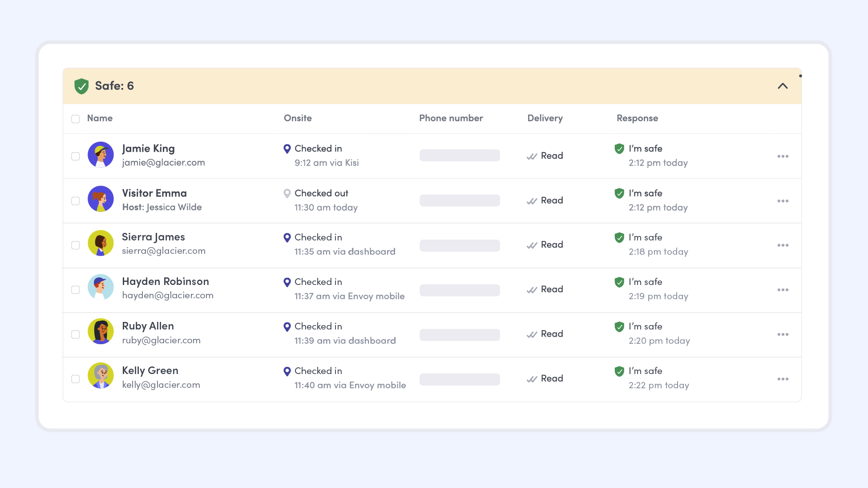
Task: Click the three dots on Kelly Green's row
Action: (783, 379)
